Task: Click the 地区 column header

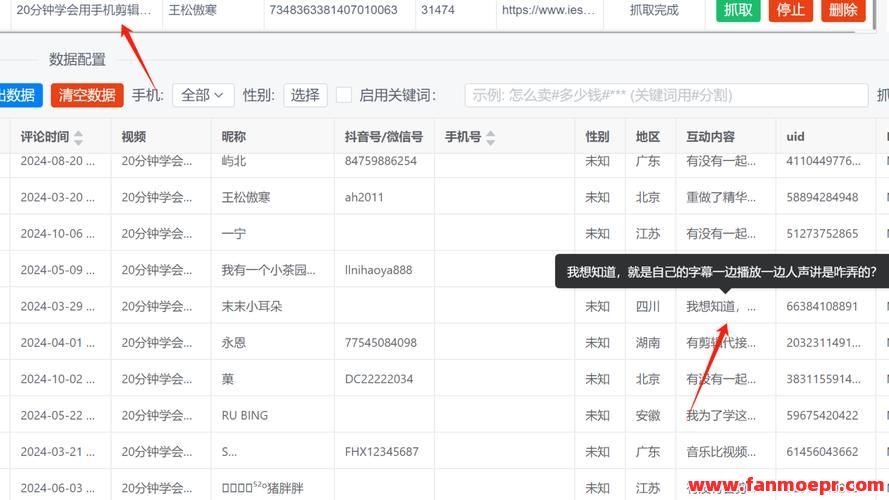Action: [647, 137]
